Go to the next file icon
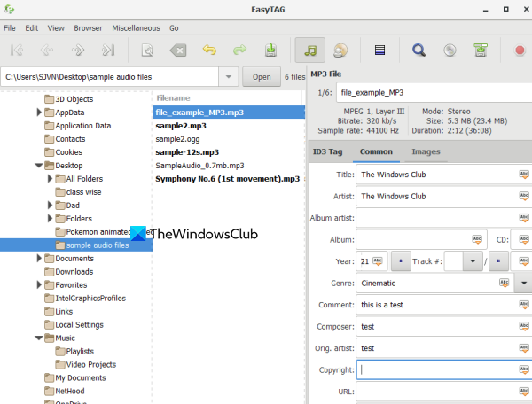 [78, 50]
